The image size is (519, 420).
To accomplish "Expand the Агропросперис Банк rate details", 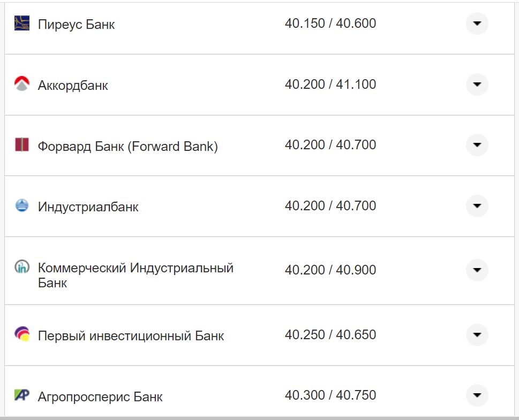I will click(476, 395).
